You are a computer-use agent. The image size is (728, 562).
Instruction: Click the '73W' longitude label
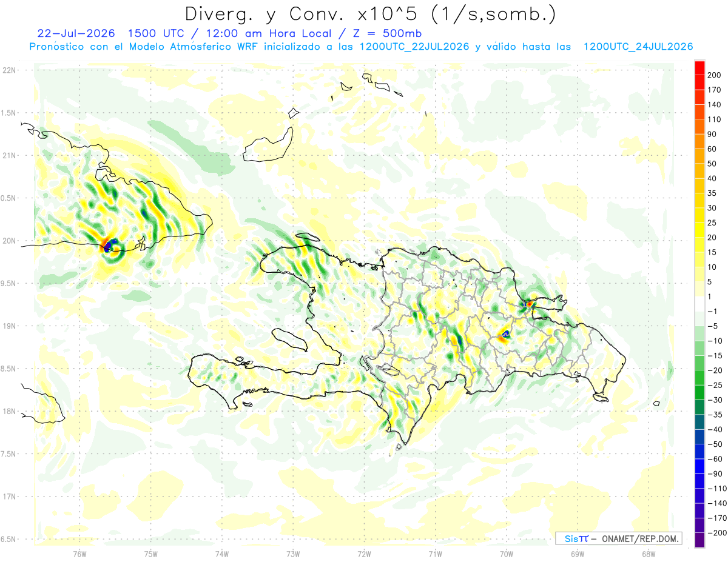click(x=293, y=554)
